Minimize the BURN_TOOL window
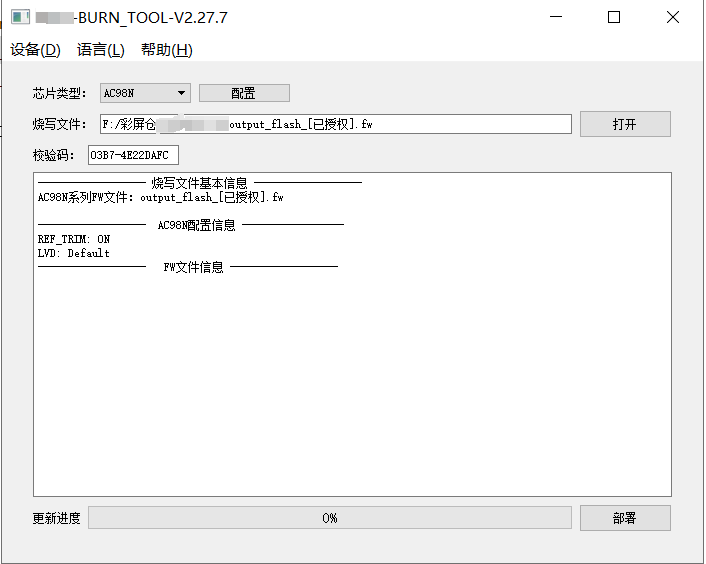The width and height of the screenshot is (706, 564). (x=556, y=17)
